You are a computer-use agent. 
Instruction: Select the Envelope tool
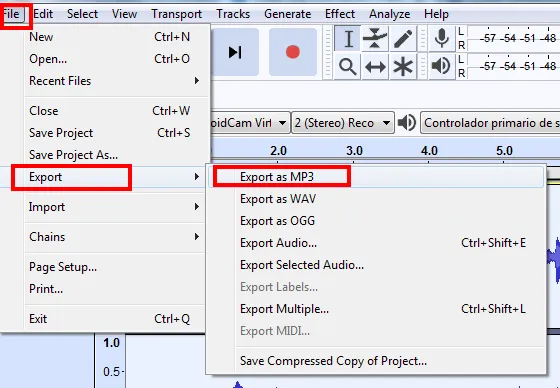pyautogui.click(x=375, y=39)
